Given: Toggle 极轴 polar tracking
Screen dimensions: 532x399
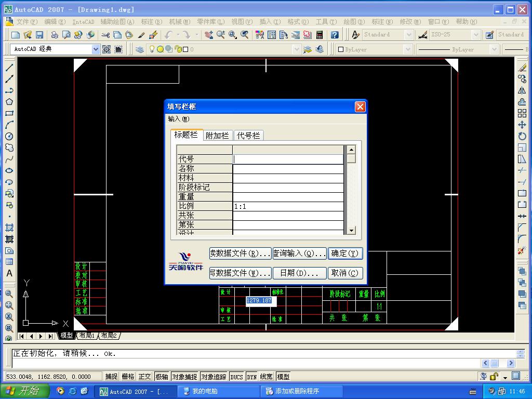Looking at the screenshot, I should (x=162, y=377).
